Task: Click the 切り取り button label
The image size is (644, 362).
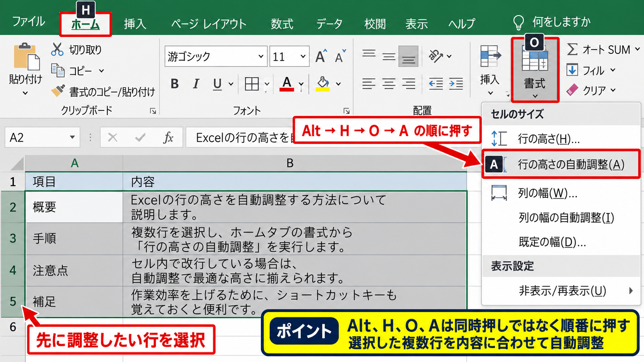Action: click(x=85, y=50)
